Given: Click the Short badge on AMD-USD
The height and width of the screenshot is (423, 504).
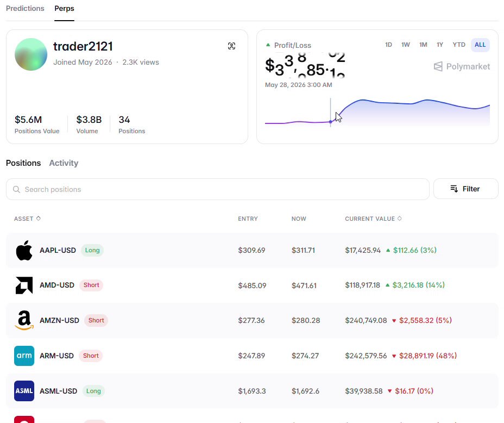Looking at the screenshot, I should tap(91, 285).
